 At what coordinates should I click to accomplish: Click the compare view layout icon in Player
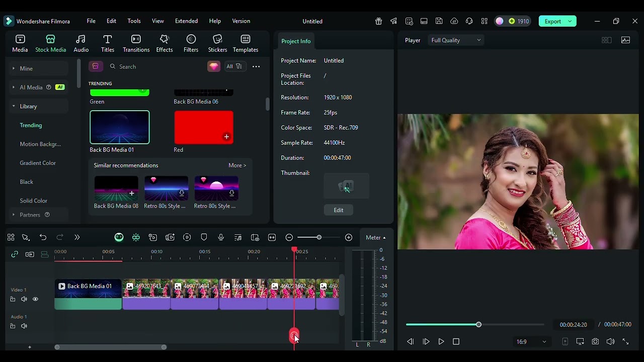coord(606,40)
